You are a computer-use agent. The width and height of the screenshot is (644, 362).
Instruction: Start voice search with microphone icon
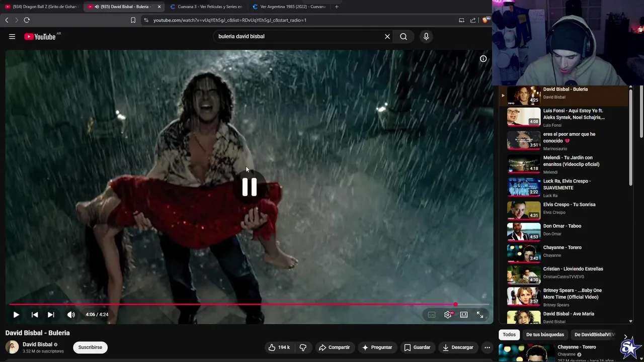426,36
